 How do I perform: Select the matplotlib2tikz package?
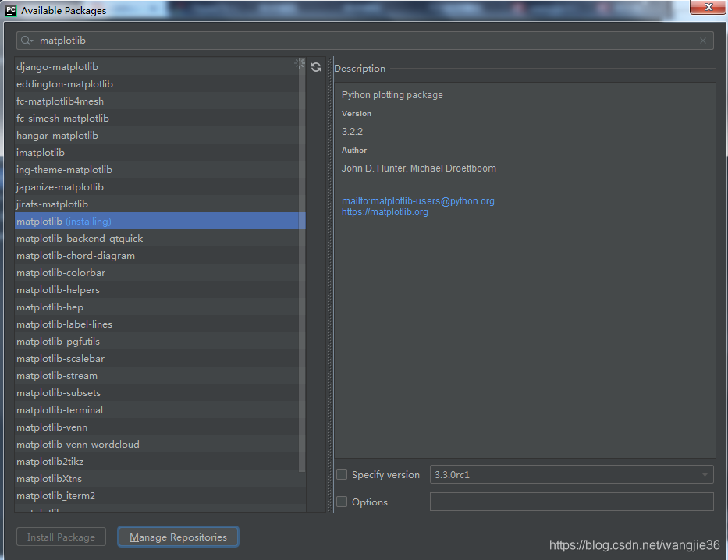50,461
